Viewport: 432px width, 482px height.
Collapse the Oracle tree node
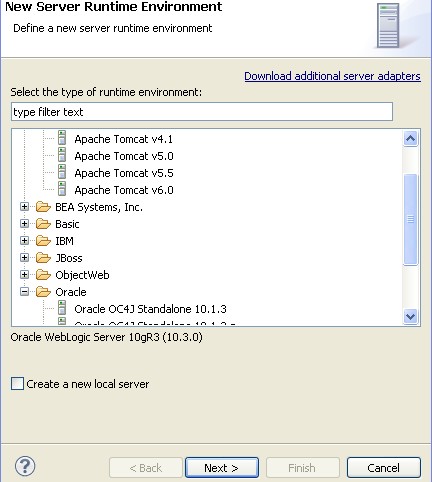tap(24, 292)
